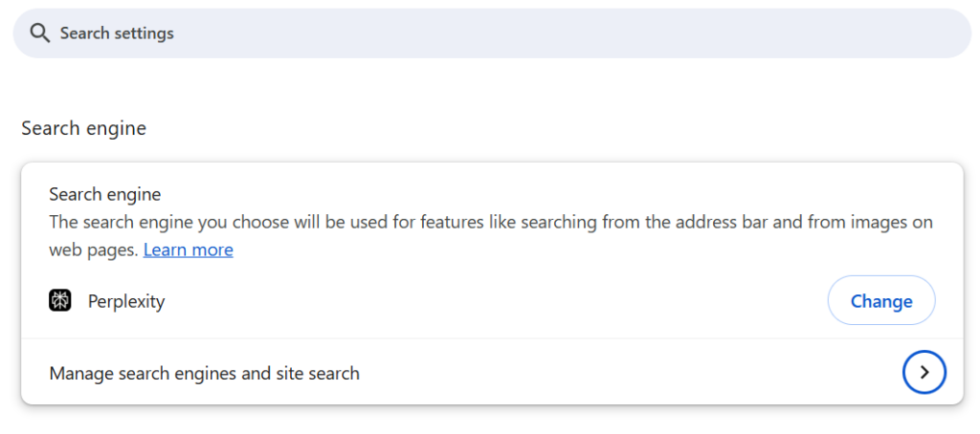Click the 'web pages.' text before Learn more
This screenshot has height=434, width=980.
pyautogui.click(x=93, y=250)
